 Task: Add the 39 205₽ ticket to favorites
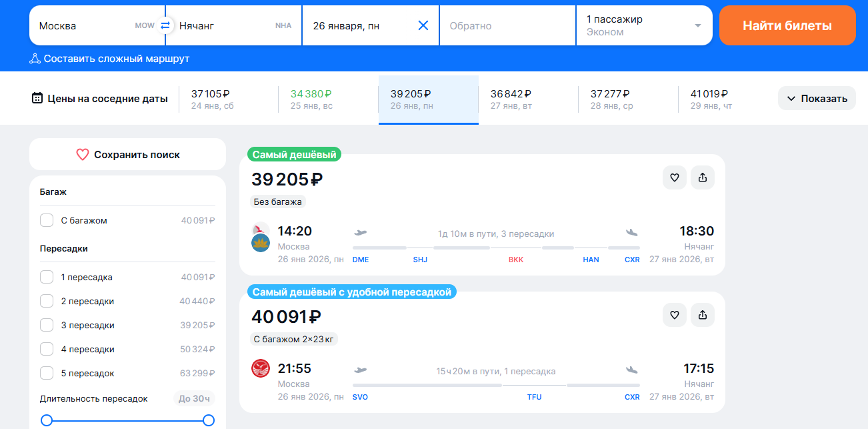tap(674, 177)
